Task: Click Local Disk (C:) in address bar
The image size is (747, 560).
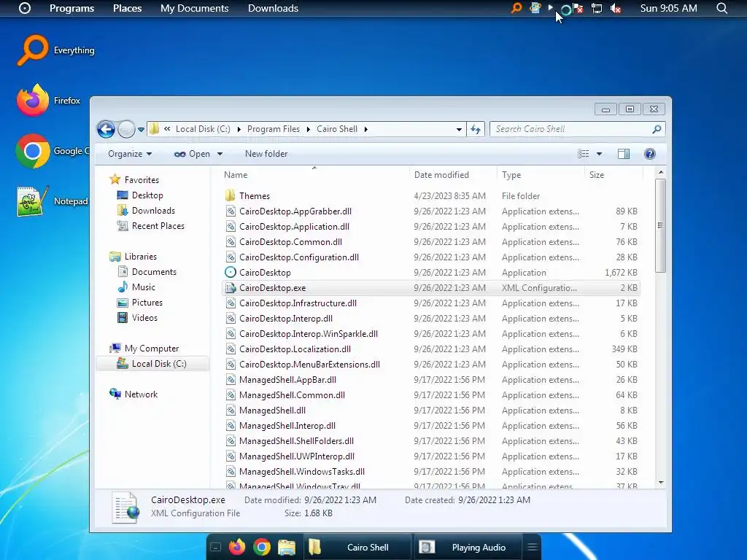Action: [x=203, y=129]
